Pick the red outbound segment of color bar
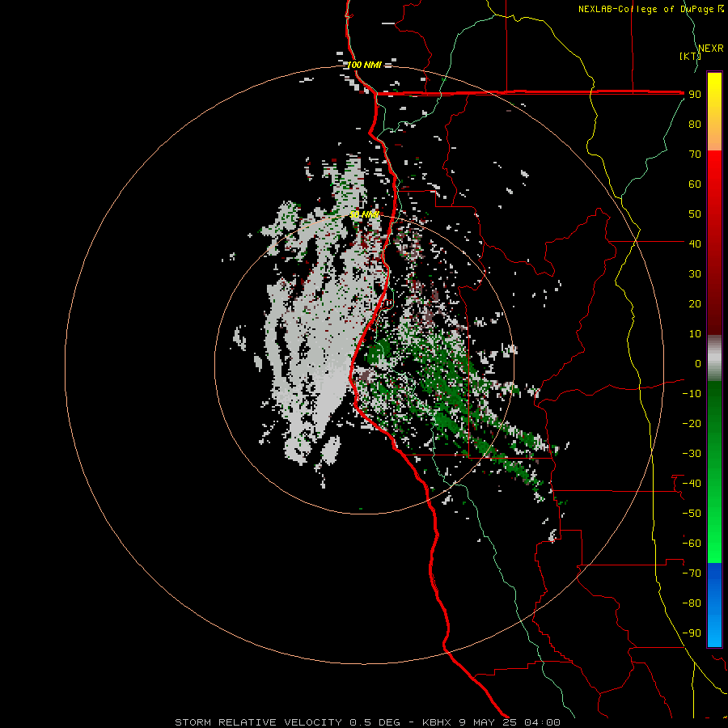Image resolution: width=728 pixels, height=728 pixels. tap(714, 243)
